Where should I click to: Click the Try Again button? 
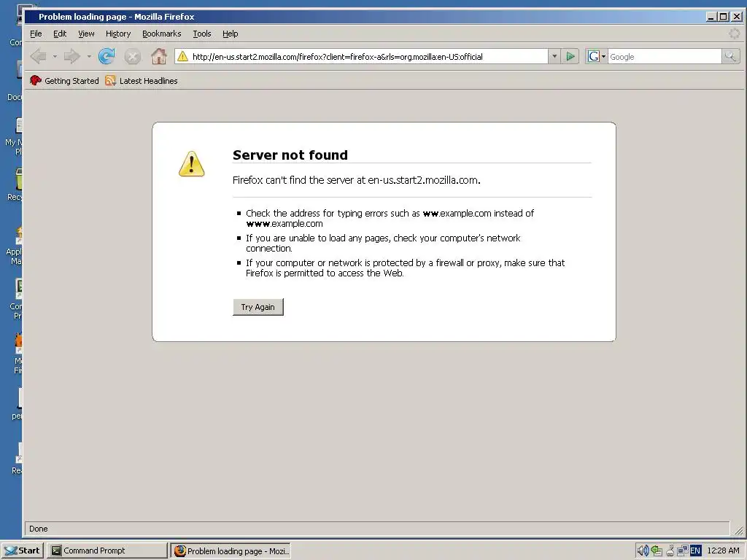[258, 307]
